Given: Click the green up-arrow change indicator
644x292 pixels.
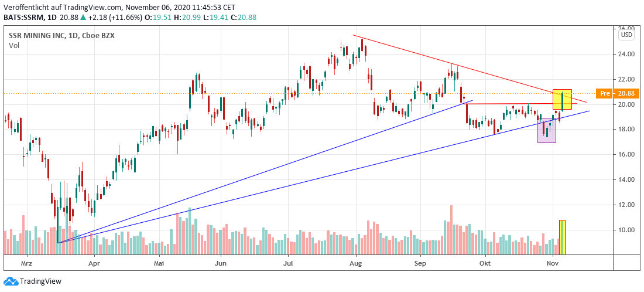Looking at the screenshot, I should click(x=84, y=18).
